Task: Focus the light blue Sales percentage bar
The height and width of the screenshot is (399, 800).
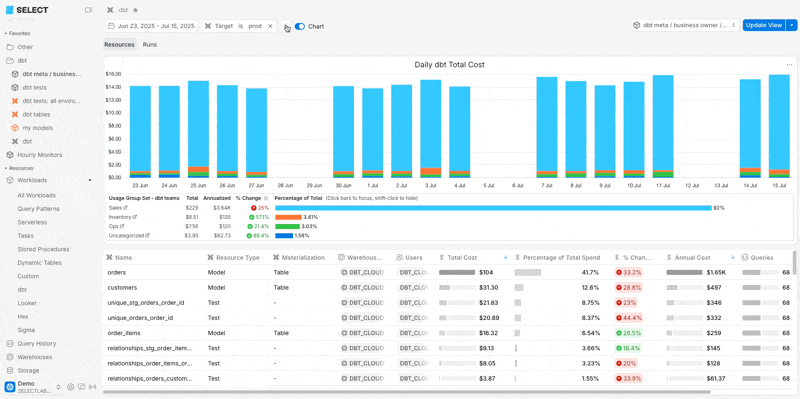Action: point(493,208)
